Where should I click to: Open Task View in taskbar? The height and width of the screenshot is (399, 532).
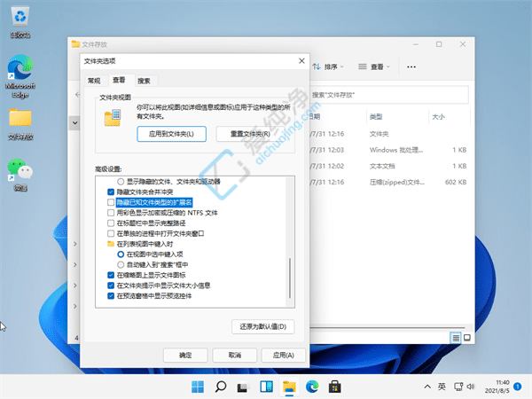tap(242, 387)
